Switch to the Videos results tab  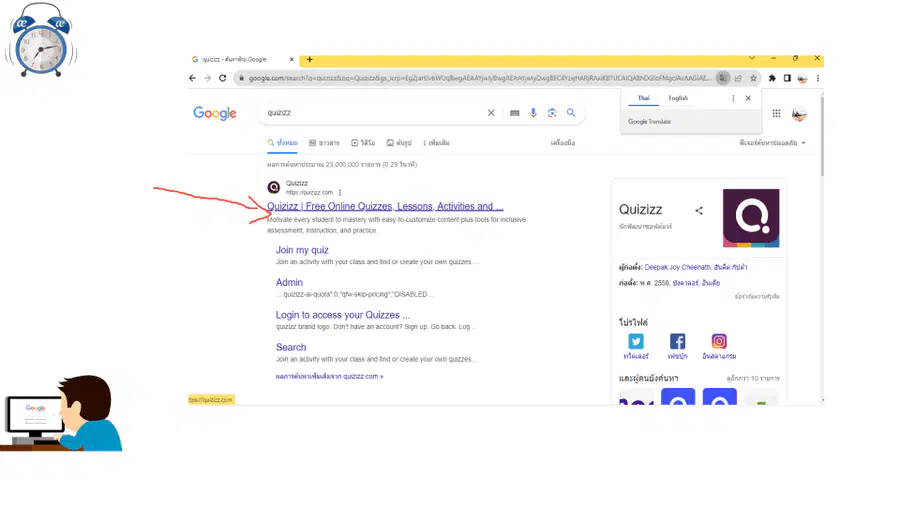[x=363, y=142]
